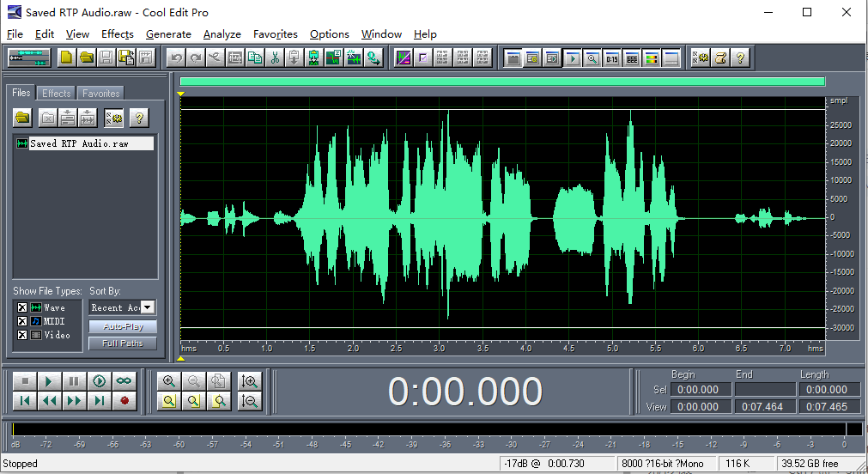Zoom to left edge of selection icon
Screen dimensions: 868x474
tap(194, 401)
